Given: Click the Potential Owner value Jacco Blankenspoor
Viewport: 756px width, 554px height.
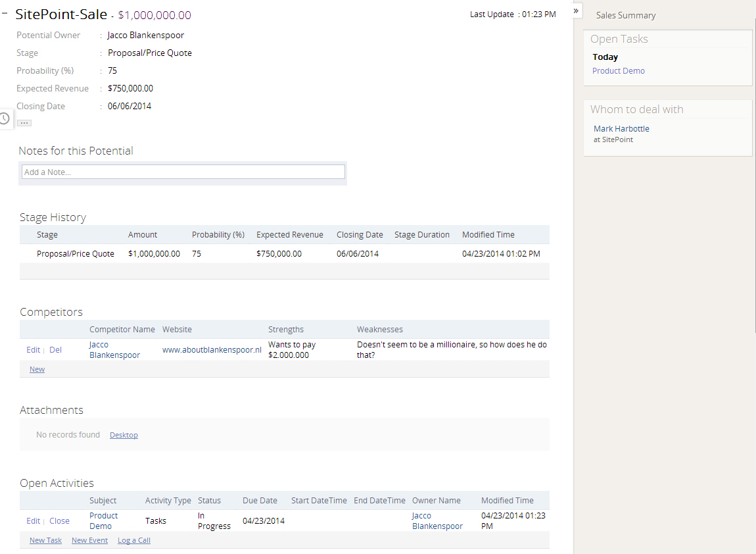Looking at the screenshot, I should coord(145,36).
